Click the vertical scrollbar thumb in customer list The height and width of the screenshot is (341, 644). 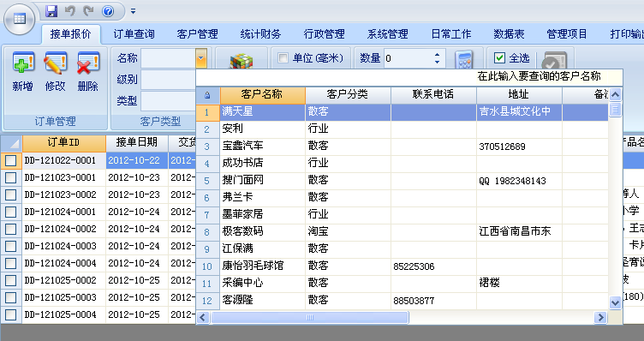tap(615, 110)
